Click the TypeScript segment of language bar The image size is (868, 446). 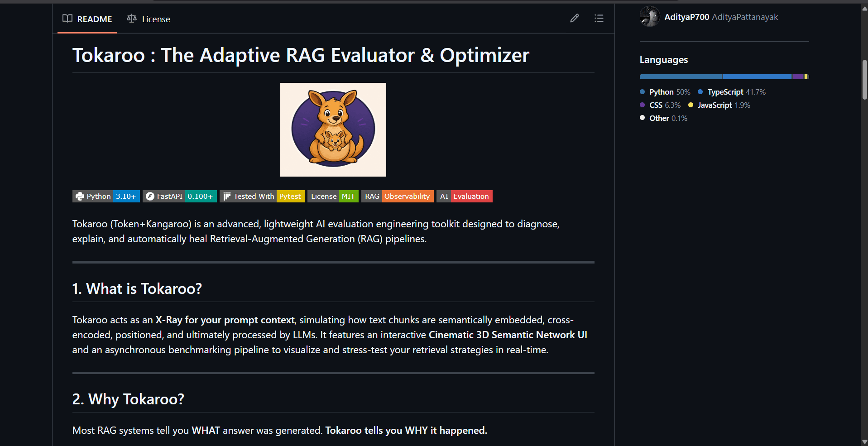click(757, 77)
